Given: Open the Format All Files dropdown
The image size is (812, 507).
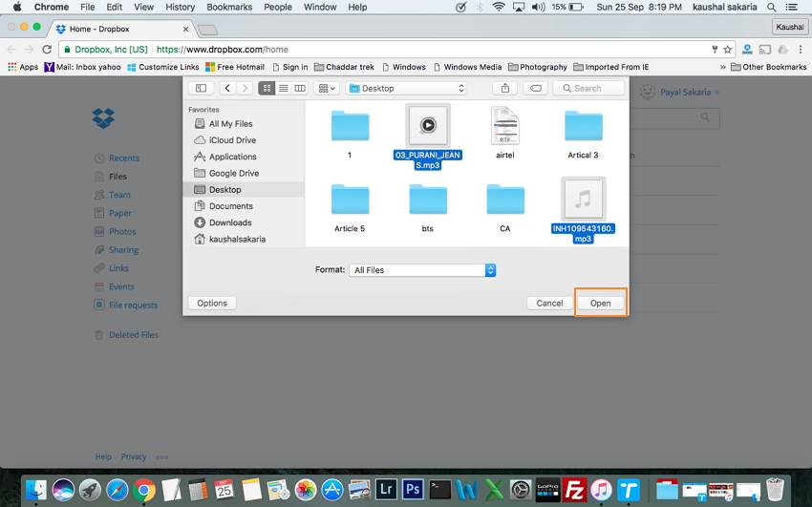Looking at the screenshot, I should point(422,270).
